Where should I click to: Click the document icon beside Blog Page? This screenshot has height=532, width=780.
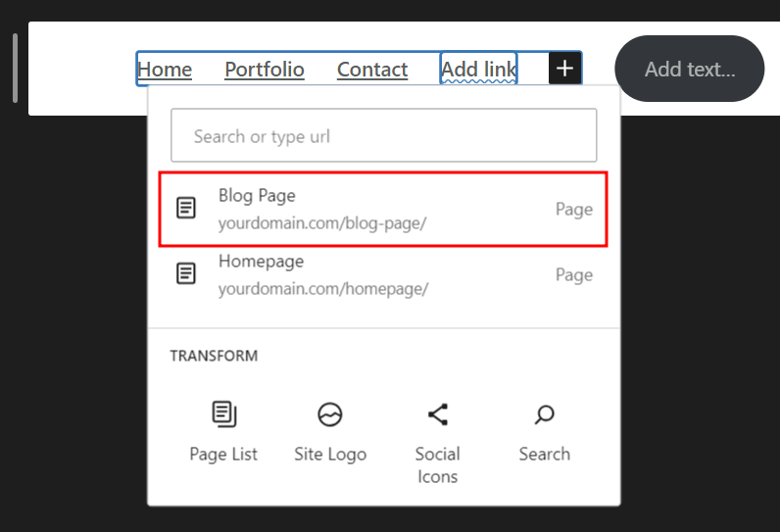tap(186, 208)
